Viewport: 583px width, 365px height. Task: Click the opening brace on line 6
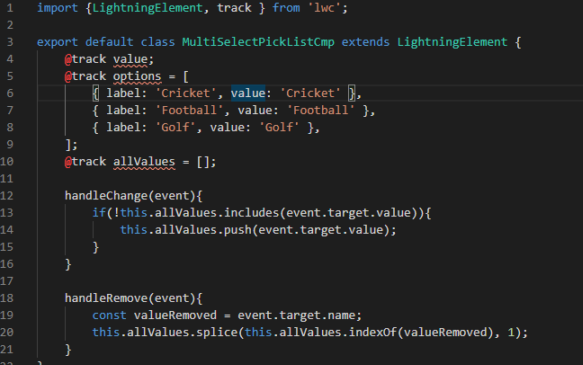pyautogui.click(x=96, y=93)
